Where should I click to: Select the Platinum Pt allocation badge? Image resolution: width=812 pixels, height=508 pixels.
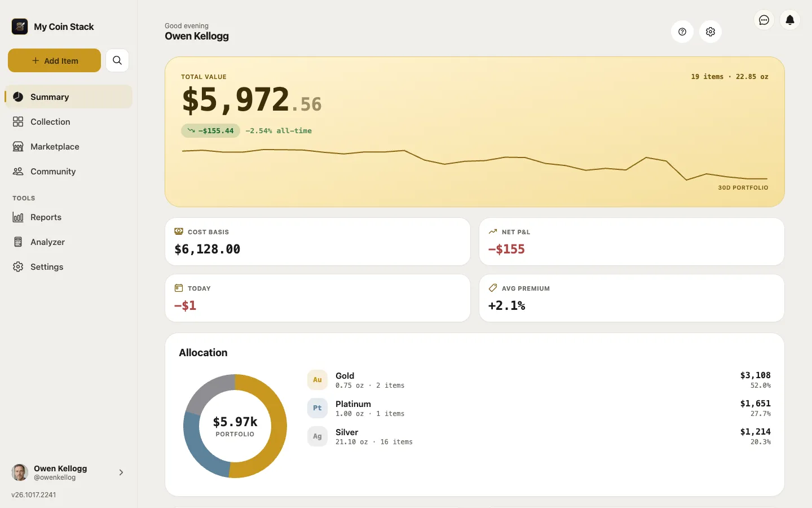click(x=317, y=408)
